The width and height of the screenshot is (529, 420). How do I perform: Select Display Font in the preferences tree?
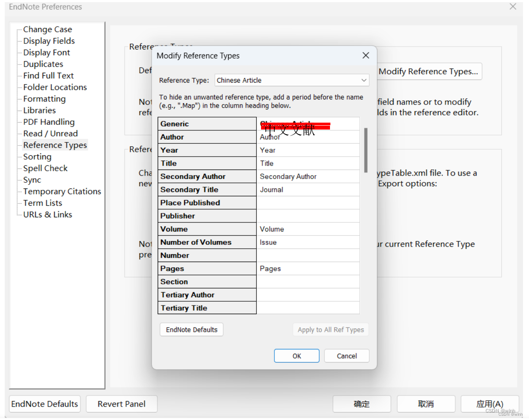[47, 52]
